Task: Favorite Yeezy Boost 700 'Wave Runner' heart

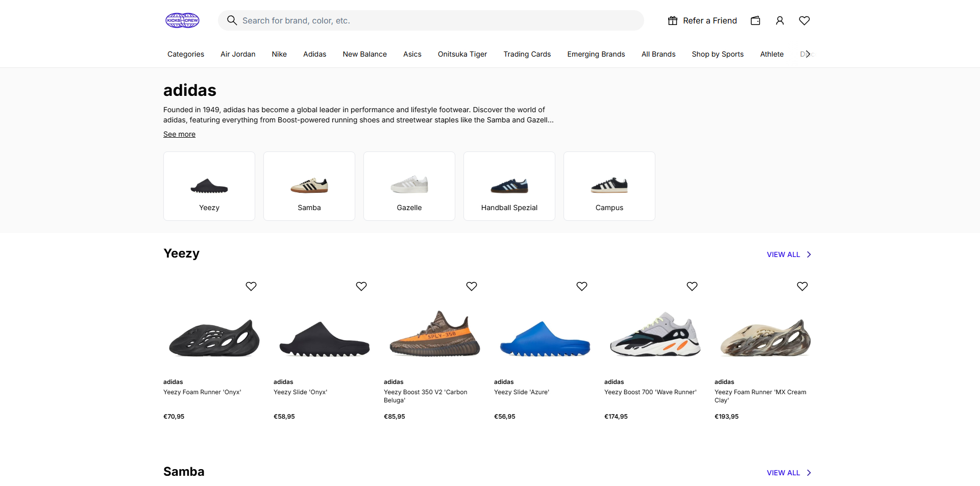Action: click(x=692, y=286)
